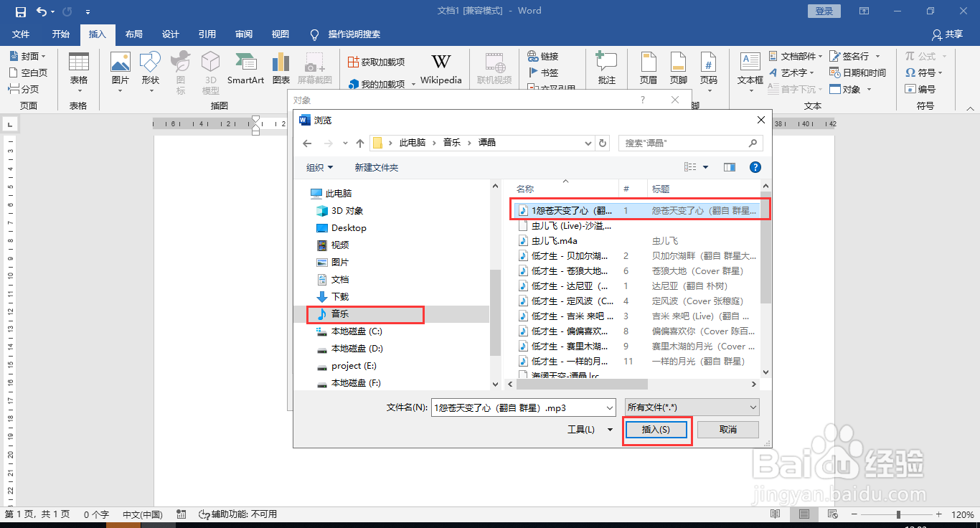Go up one folder level
Viewport: 980px width, 528px height.
(x=360, y=143)
